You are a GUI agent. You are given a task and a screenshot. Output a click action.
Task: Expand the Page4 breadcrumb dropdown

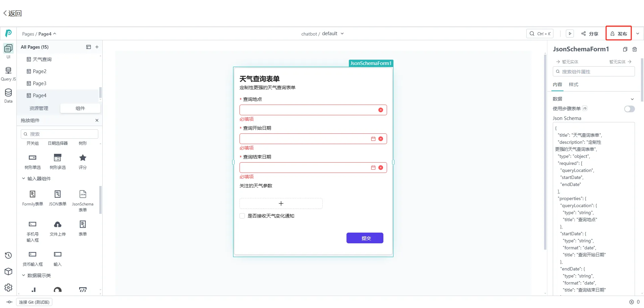point(55,34)
